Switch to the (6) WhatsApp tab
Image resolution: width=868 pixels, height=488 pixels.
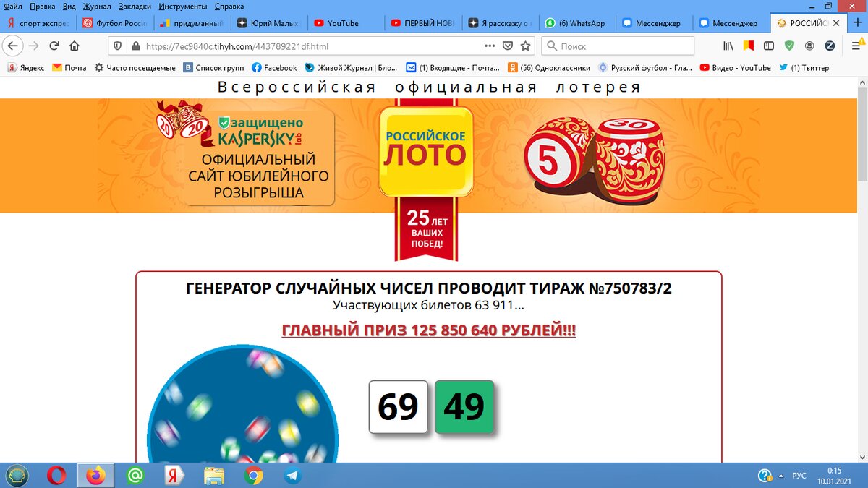click(x=576, y=23)
